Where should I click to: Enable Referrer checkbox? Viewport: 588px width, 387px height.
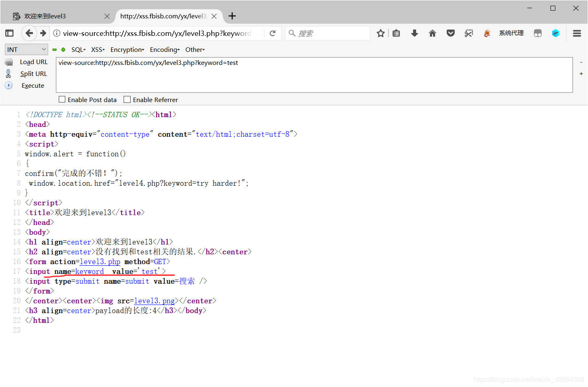coord(127,99)
